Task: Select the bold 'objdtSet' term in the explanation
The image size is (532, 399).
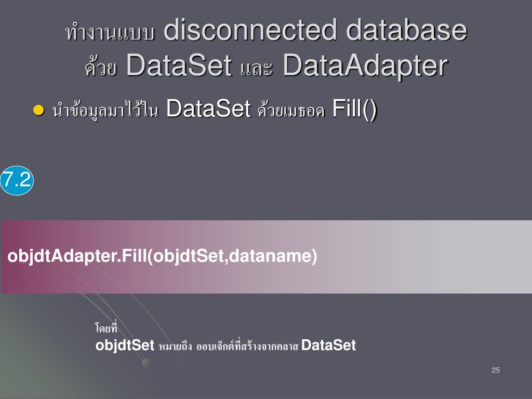Action: [x=125, y=345]
